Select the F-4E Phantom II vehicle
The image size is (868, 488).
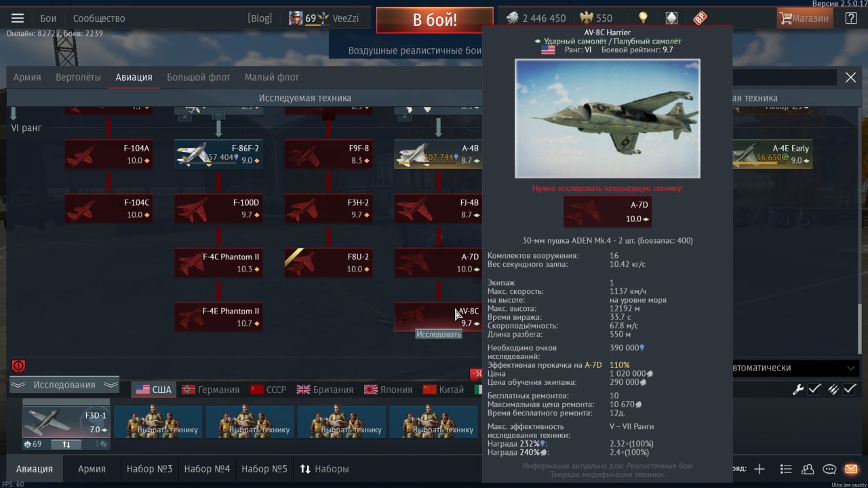[218, 317]
